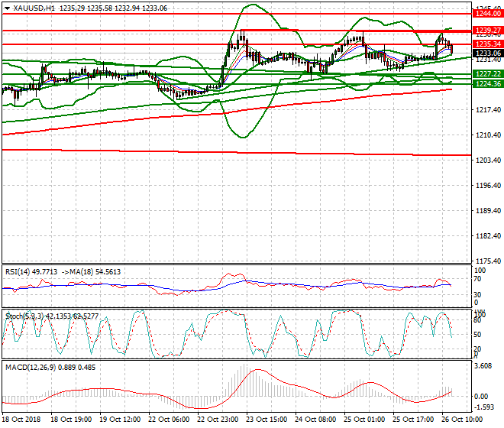Select the 26 Oct 10:00 time label
504x428 pixels.
click(x=462, y=420)
